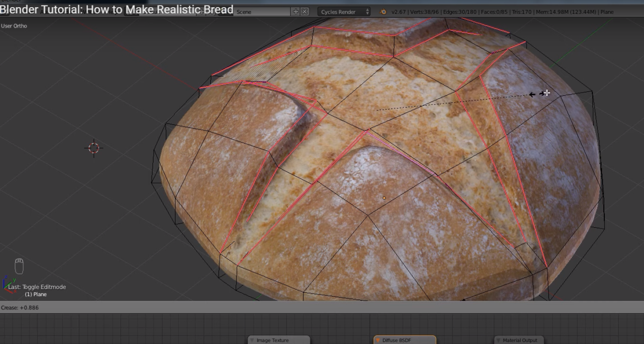Collapse the Diffuse BSDF node triangle
644x344 pixels.
coord(378,340)
